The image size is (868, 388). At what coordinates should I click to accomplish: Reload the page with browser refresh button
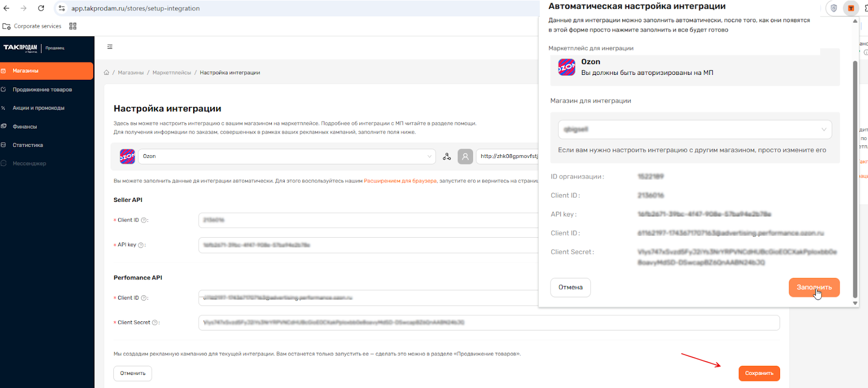[x=41, y=8]
